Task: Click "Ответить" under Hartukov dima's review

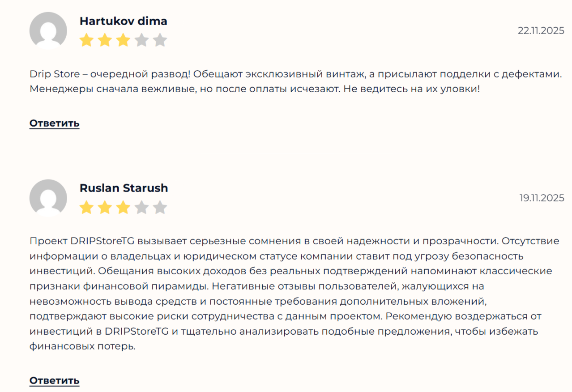Action: pos(55,124)
